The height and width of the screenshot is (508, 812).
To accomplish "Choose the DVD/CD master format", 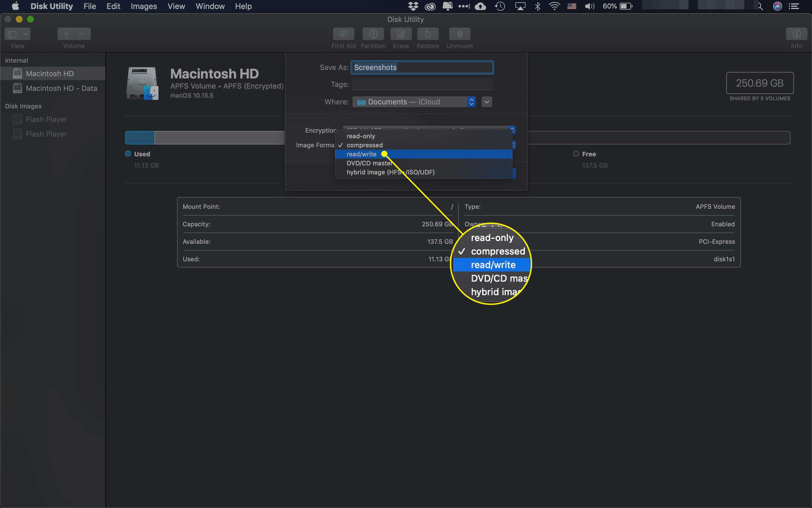I will coord(423,163).
